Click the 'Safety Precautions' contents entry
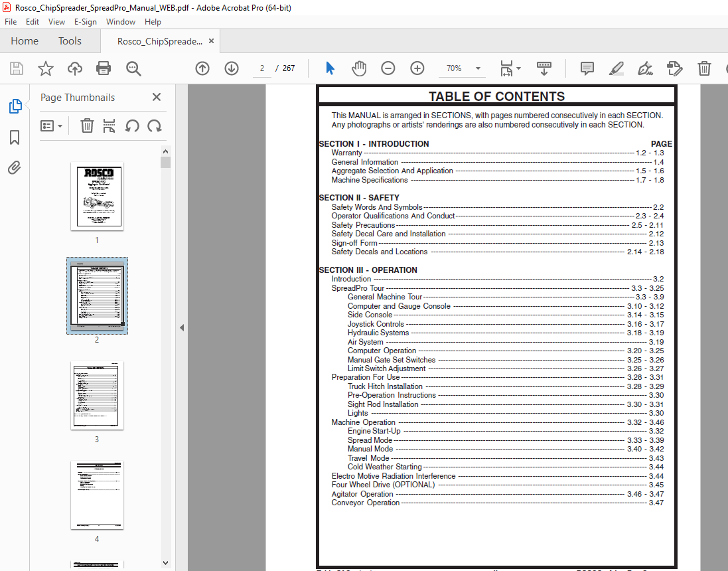Image resolution: width=728 pixels, height=571 pixels. pos(363,225)
